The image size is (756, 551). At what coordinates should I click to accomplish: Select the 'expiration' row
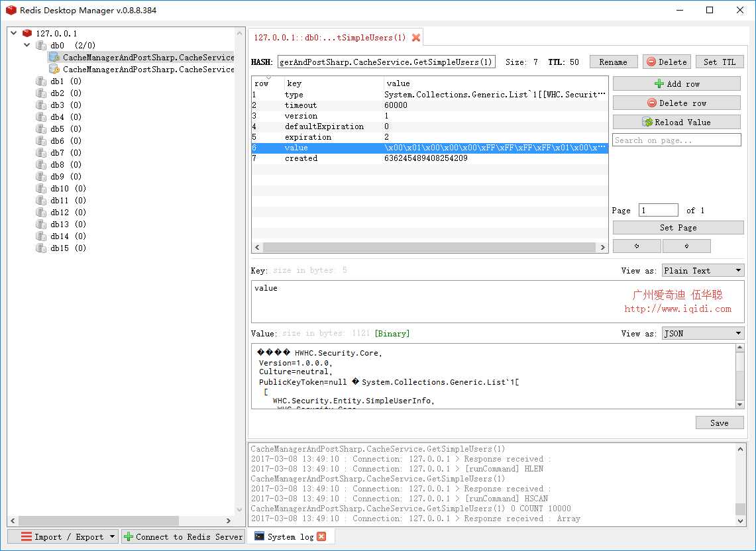429,137
